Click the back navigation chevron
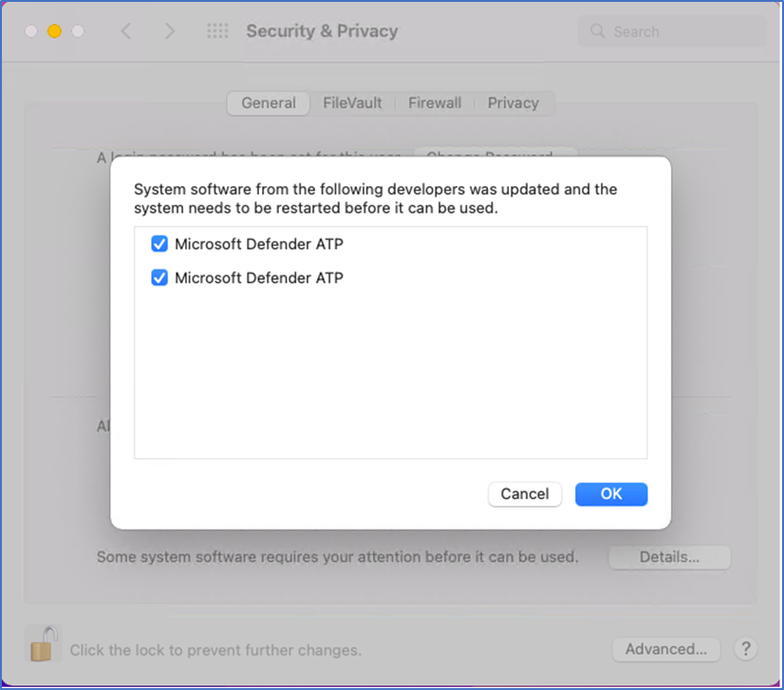The height and width of the screenshot is (690, 784). click(126, 31)
